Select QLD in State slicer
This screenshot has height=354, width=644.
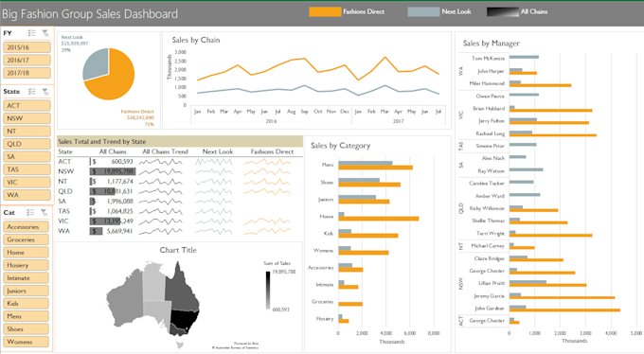[x=27, y=144]
